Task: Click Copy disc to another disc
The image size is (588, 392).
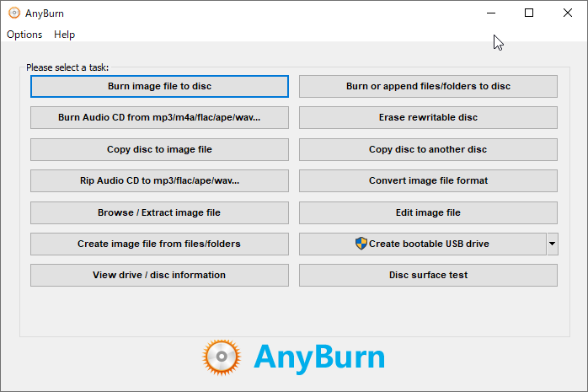Action: (428, 149)
